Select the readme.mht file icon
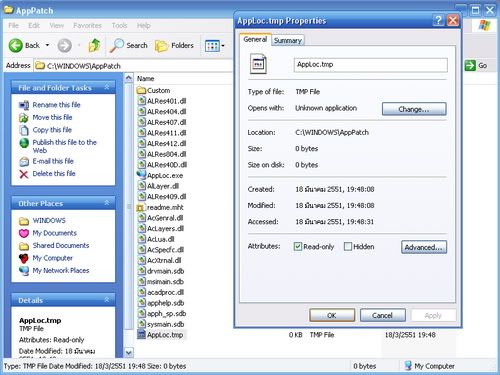Image resolution: width=500 pixels, height=375 pixels. 141,207
